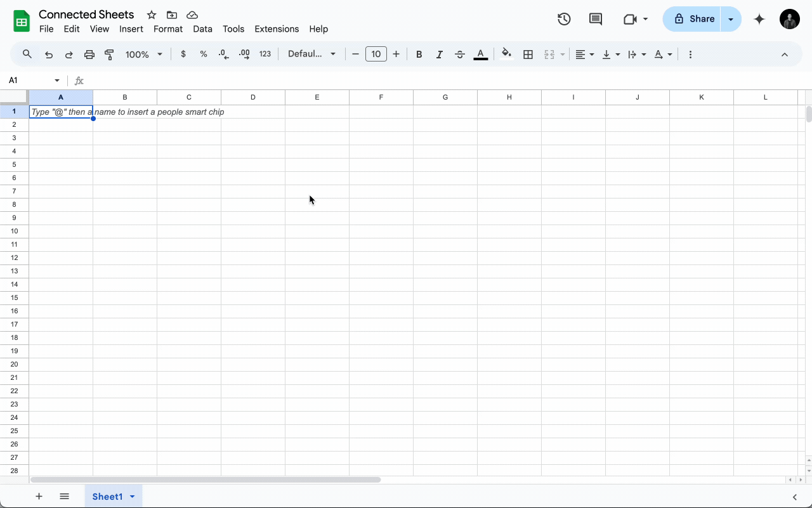Screen dimensions: 812x508
Task: Click the Name Box field
Action: pos(30,81)
